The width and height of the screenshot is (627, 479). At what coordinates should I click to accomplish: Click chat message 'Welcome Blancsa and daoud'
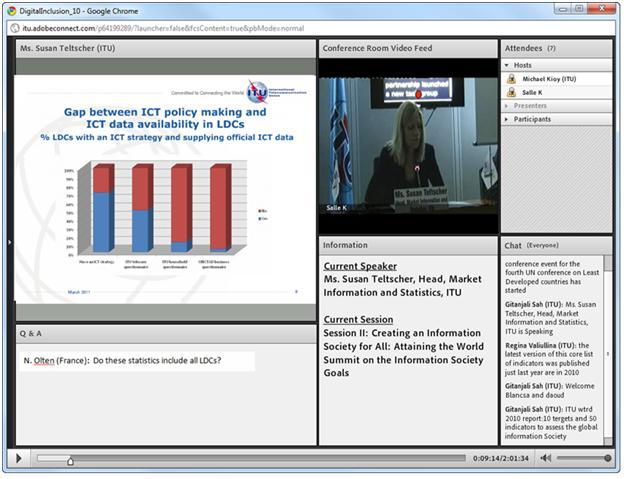(549, 390)
